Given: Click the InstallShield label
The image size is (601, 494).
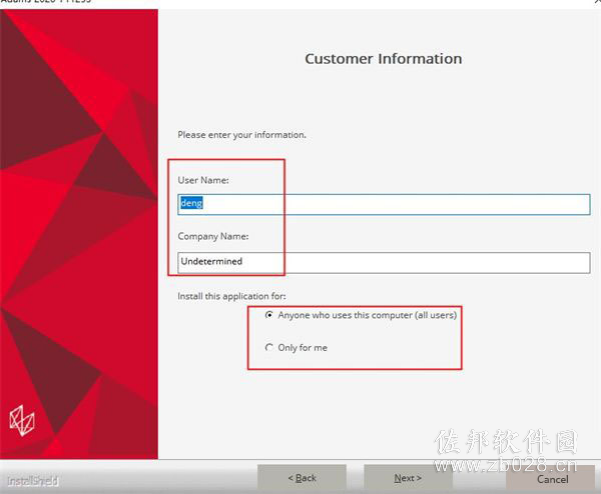Looking at the screenshot, I should coord(33,481).
